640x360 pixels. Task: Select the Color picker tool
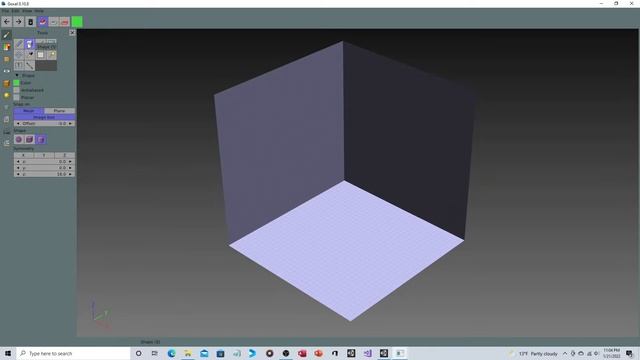[30, 55]
